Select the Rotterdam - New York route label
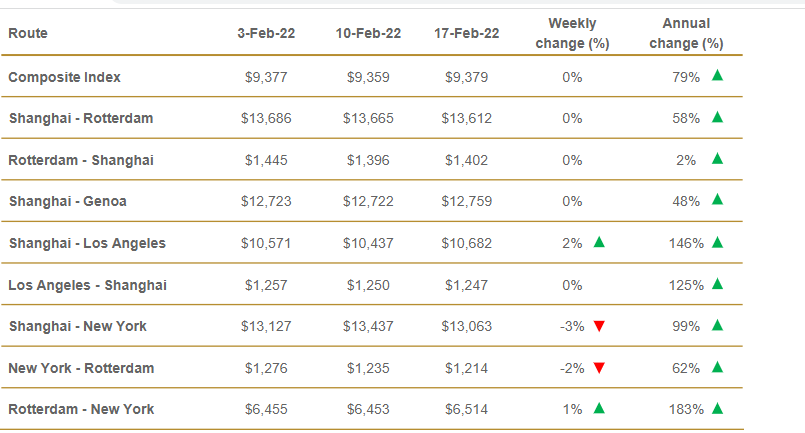 point(81,410)
